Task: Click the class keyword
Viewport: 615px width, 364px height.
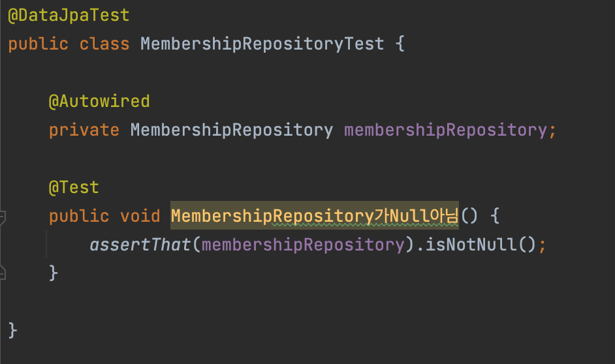Action: pos(104,44)
